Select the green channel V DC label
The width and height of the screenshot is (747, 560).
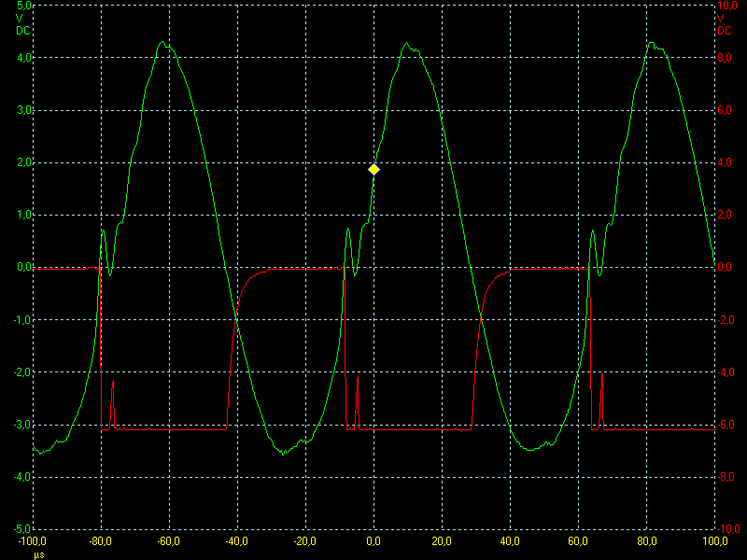(22, 25)
